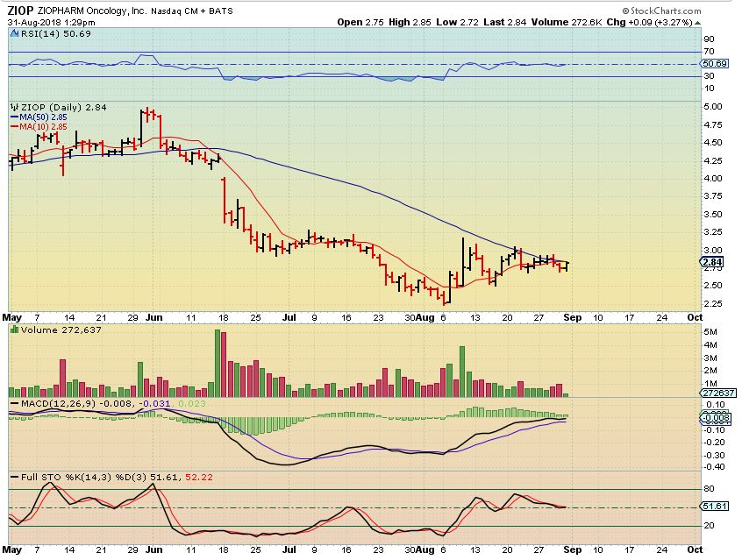Click the ZIOP (Daily) 2.84 legend text
742x560 pixels.
point(63,108)
